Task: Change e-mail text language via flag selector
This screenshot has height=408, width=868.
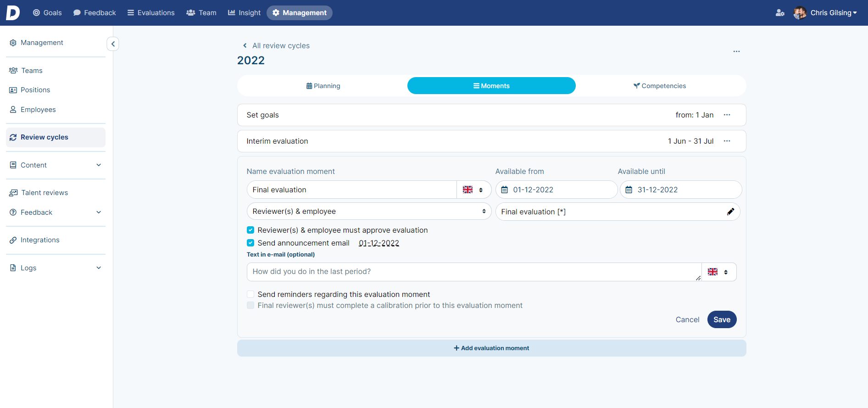Action: click(719, 272)
